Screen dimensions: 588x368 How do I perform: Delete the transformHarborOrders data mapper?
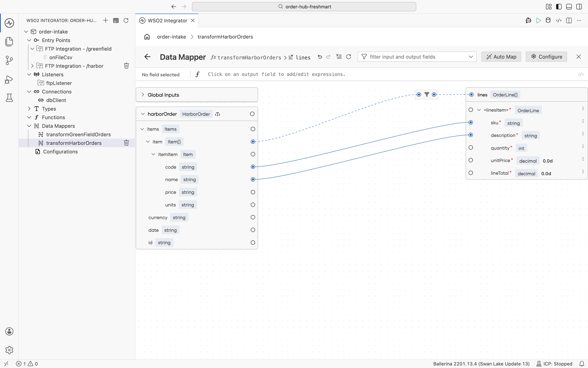126,143
